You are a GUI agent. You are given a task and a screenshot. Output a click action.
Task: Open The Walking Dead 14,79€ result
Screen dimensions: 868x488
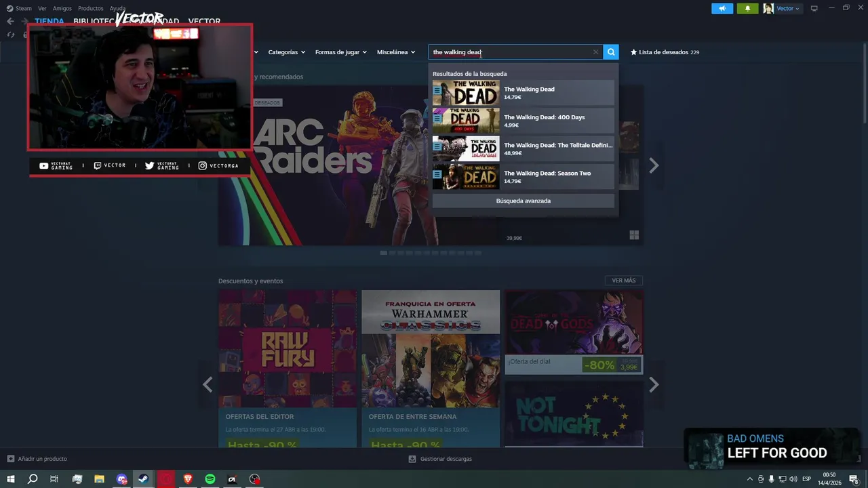point(524,93)
